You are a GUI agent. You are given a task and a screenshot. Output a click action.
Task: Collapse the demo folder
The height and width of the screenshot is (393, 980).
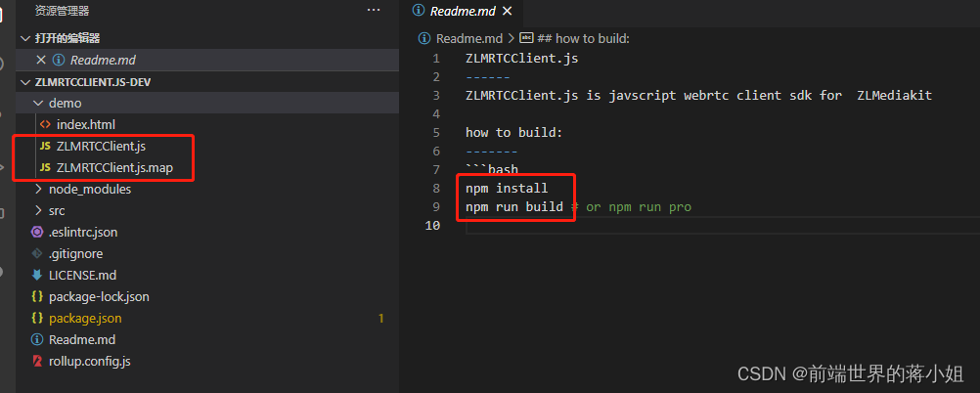[x=38, y=103]
